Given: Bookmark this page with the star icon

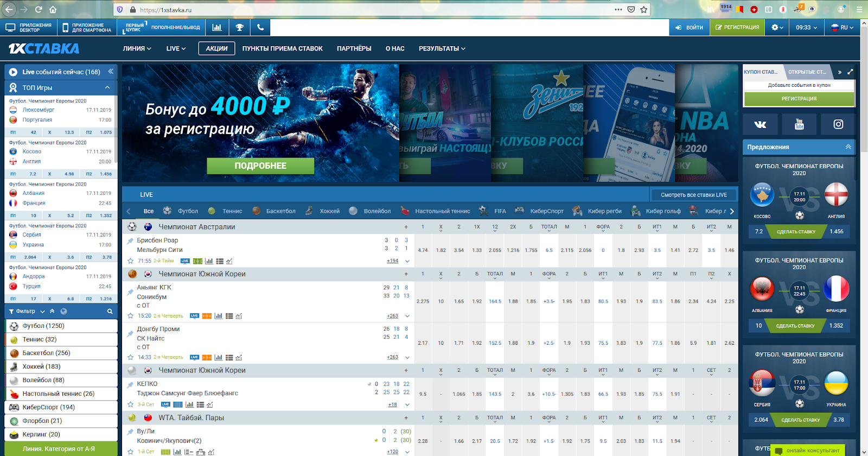Looking at the screenshot, I should [643, 9].
